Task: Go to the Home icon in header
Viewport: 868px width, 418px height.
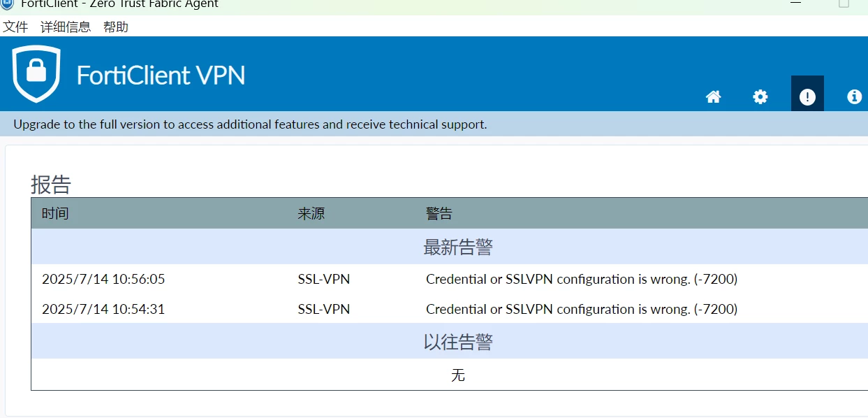Action: coord(713,97)
